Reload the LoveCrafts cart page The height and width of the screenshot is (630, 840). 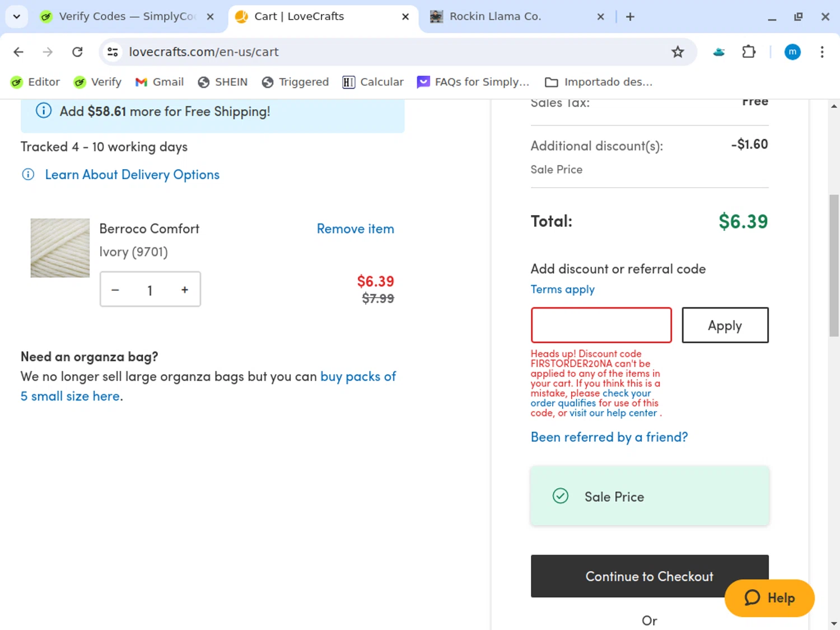[x=77, y=52]
